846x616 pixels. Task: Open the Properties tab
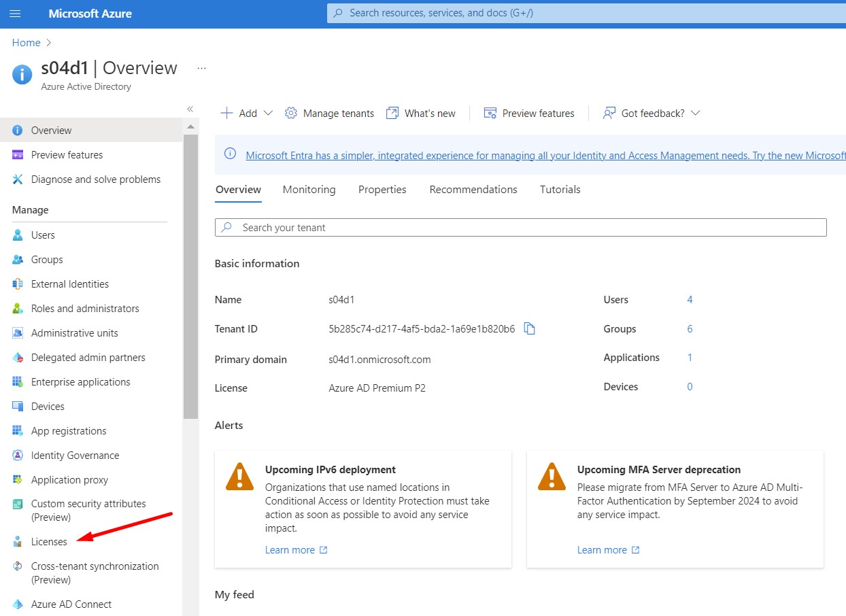[x=382, y=189]
